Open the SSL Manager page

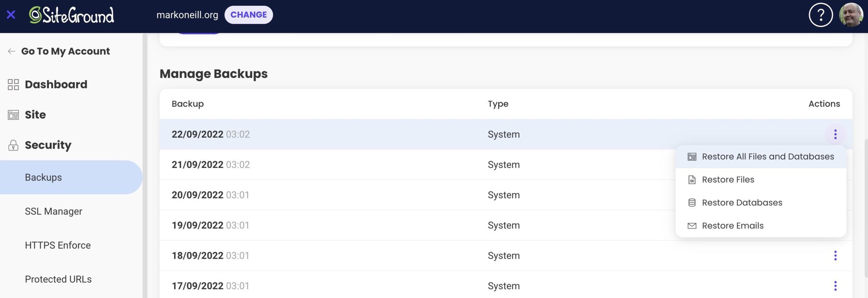point(53,211)
